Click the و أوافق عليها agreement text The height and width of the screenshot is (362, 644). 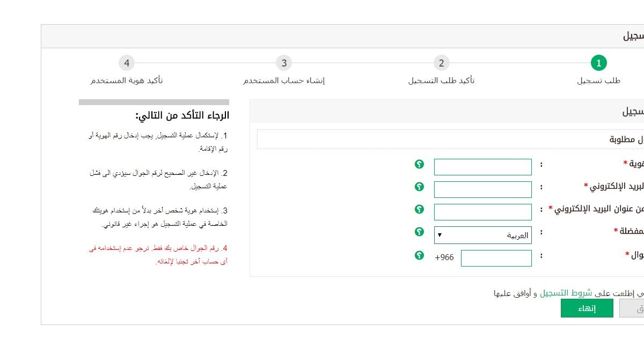click(x=515, y=293)
